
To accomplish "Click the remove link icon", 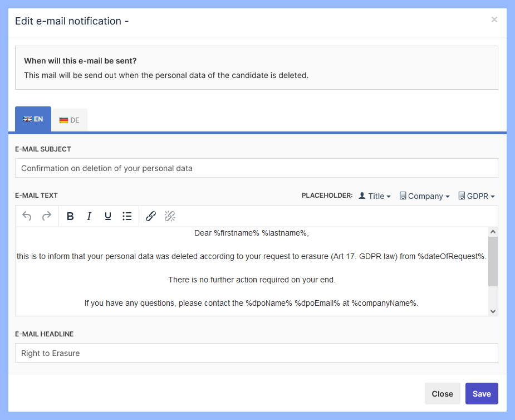I will coord(170,216).
